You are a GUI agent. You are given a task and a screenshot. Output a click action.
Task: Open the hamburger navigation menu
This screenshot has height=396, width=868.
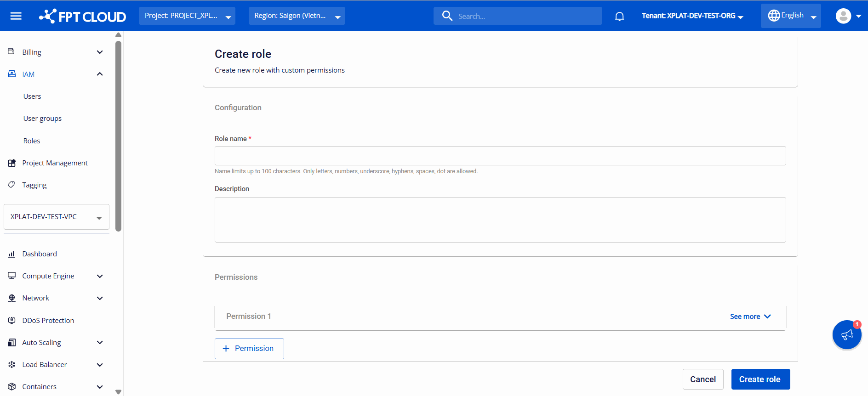[16, 16]
